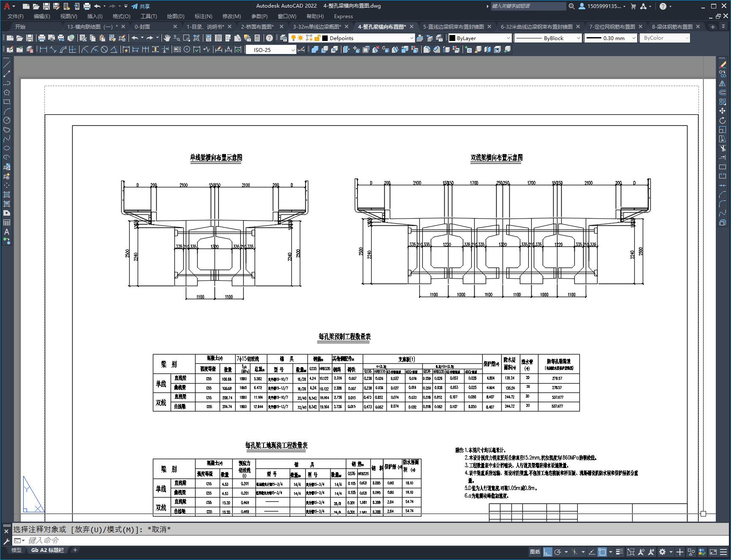Toggle Polar tracking in status bar
Viewport: 731px width, 560px height.
[x=557, y=552]
